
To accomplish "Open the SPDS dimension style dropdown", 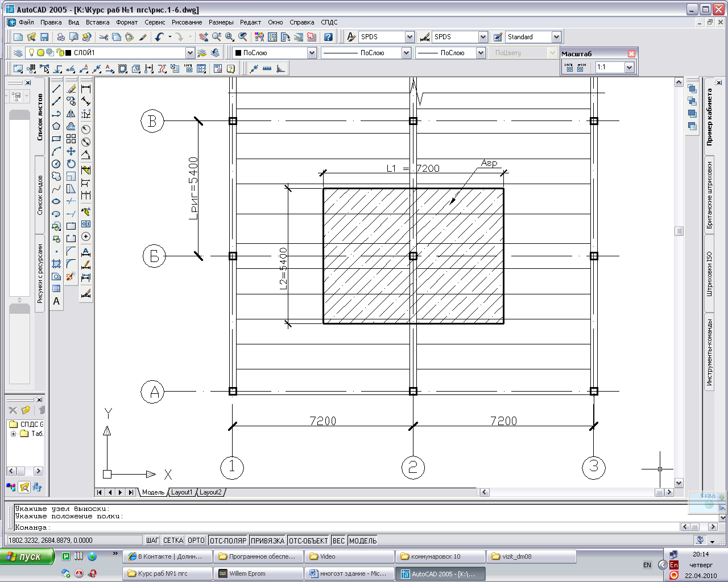I will [x=483, y=37].
